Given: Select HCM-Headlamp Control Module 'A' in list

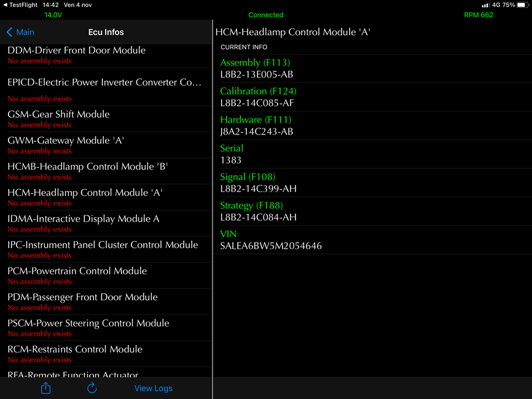Looking at the screenshot, I should coord(106,197).
